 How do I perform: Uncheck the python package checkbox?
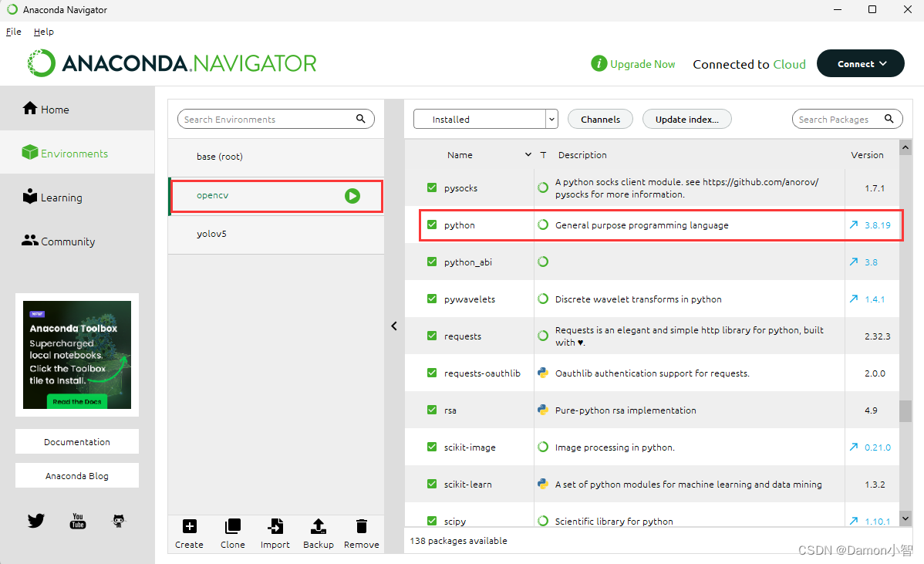pos(432,225)
